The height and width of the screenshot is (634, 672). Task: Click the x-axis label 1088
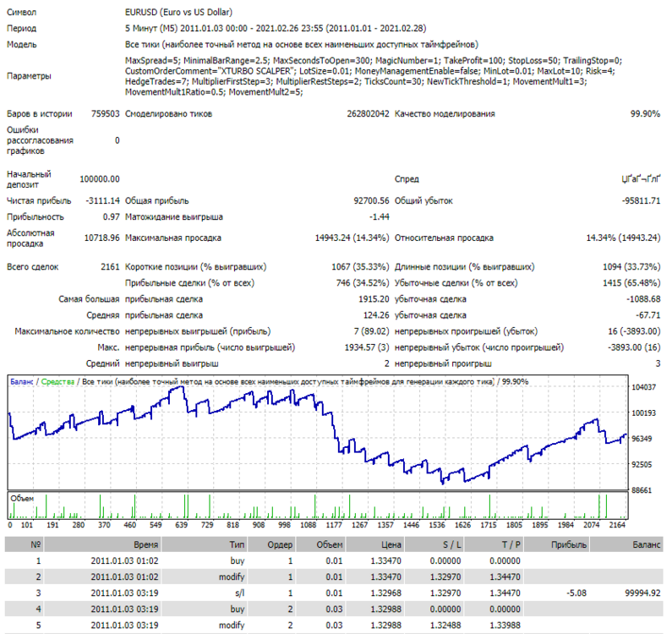tap(308, 525)
